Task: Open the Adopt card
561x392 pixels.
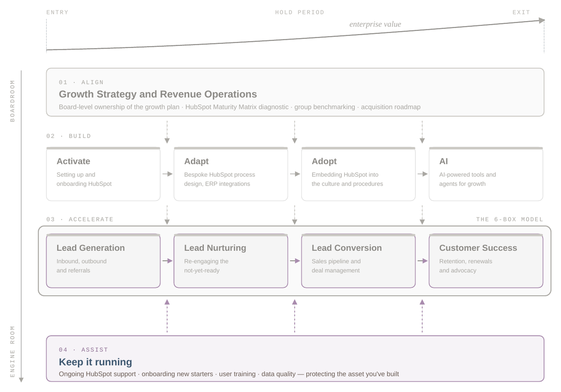Action: click(x=358, y=174)
